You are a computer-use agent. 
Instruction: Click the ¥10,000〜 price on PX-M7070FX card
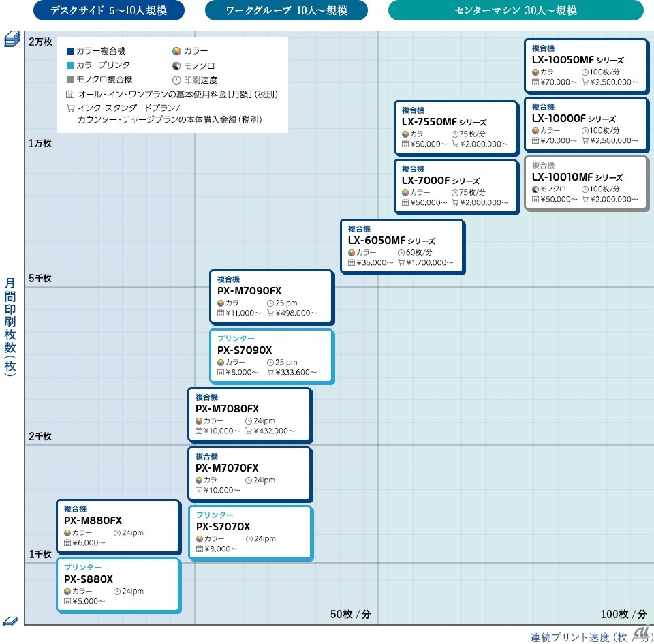coord(222,491)
